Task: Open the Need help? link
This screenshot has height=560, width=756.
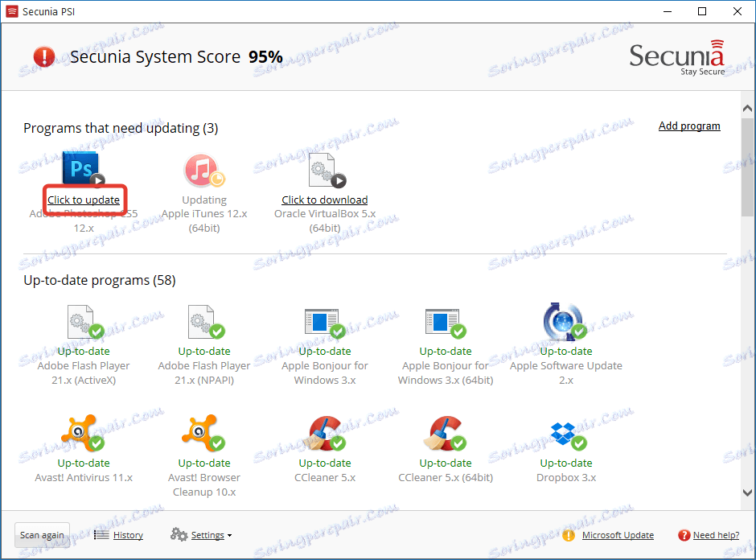Action: point(716,535)
